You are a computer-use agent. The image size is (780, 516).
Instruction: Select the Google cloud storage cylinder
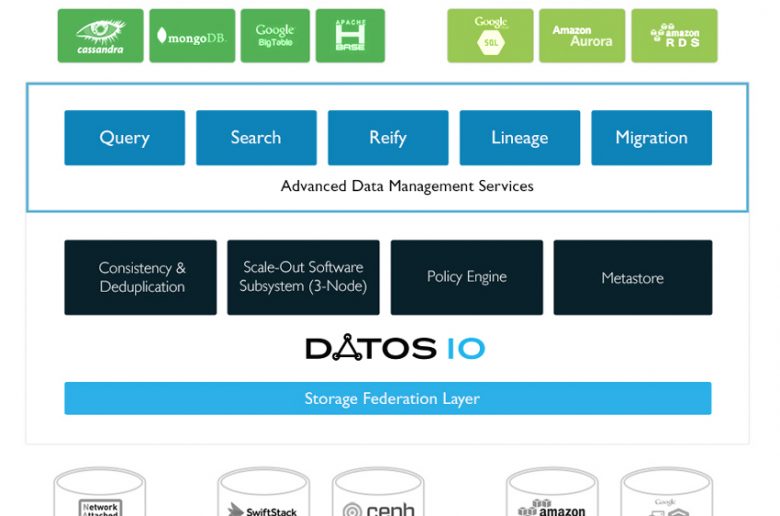pyautogui.click(x=667, y=492)
